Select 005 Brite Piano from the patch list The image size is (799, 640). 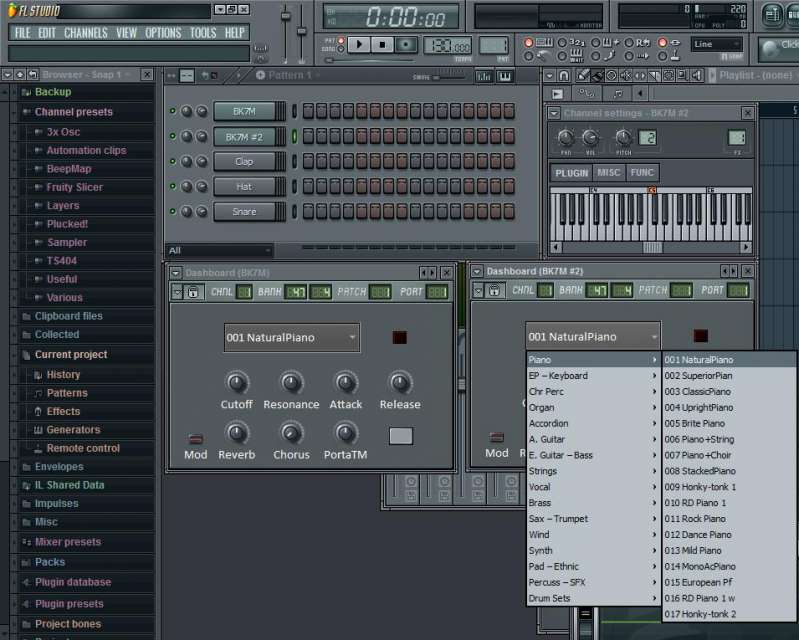(697, 423)
